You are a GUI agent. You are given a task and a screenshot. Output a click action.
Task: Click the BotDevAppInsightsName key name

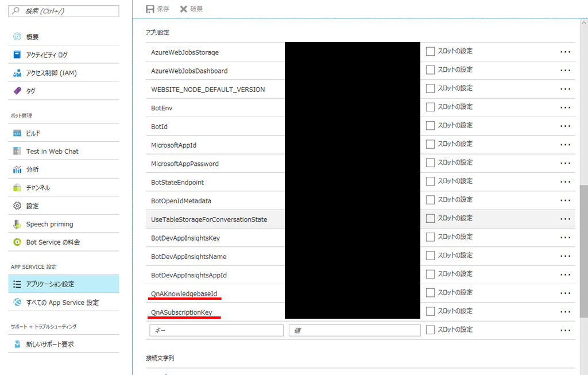tap(188, 257)
